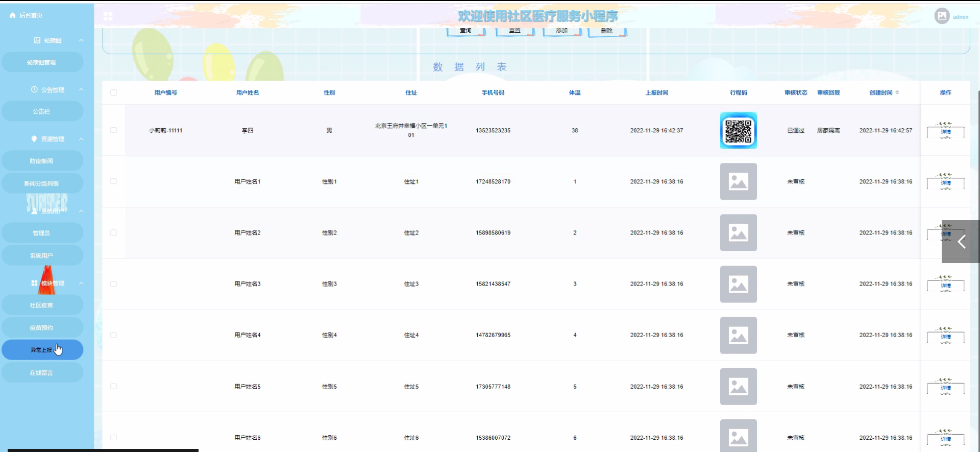Go to 后台首页 link
The image size is (980, 452).
(31, 15)
